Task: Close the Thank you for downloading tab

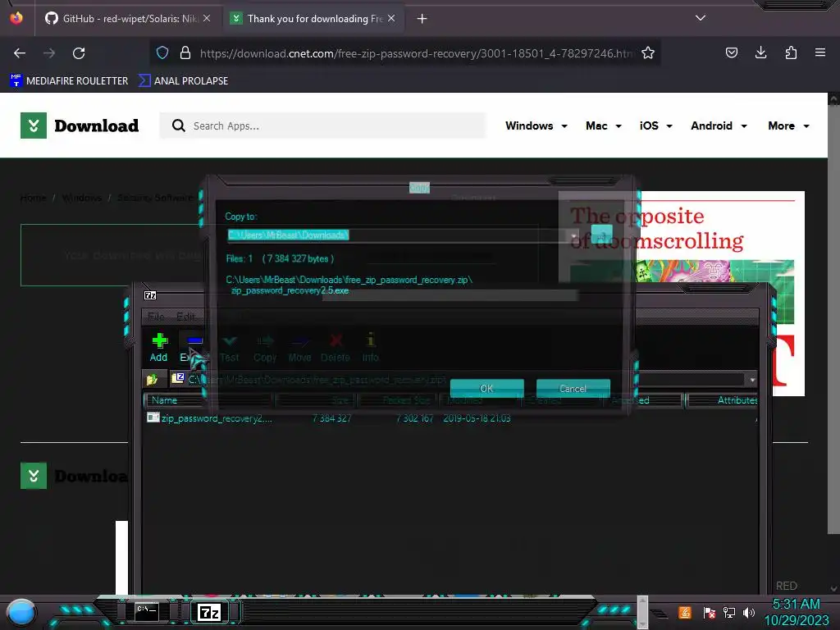Action: click(391, 18)
